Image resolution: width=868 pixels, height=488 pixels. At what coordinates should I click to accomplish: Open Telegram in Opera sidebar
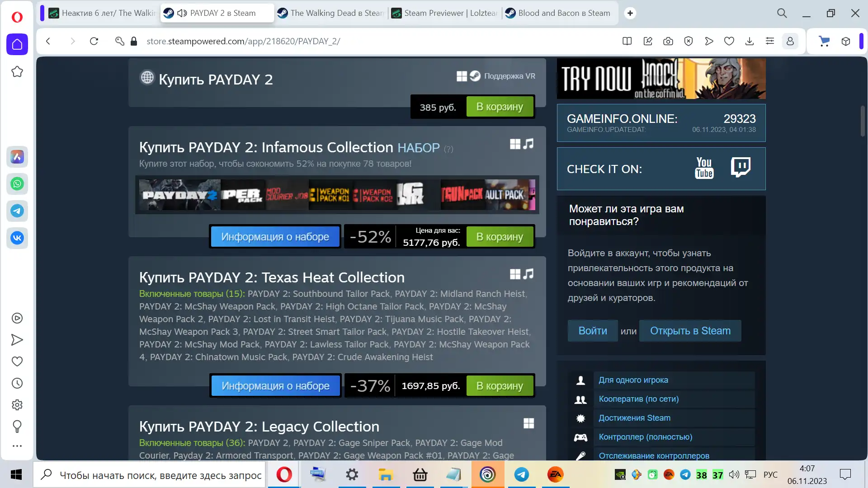pyautogui.click(x=17, y=211)
